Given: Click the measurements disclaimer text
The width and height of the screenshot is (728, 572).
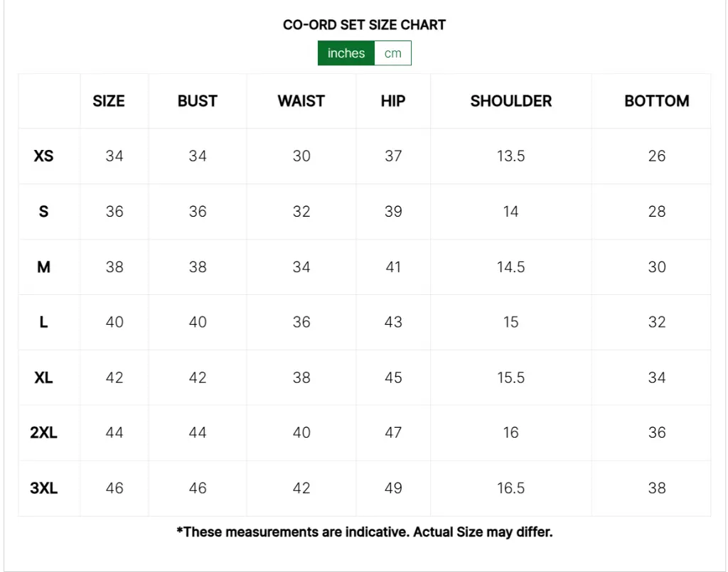Looking at the screenshot, I should coord(364,531).
